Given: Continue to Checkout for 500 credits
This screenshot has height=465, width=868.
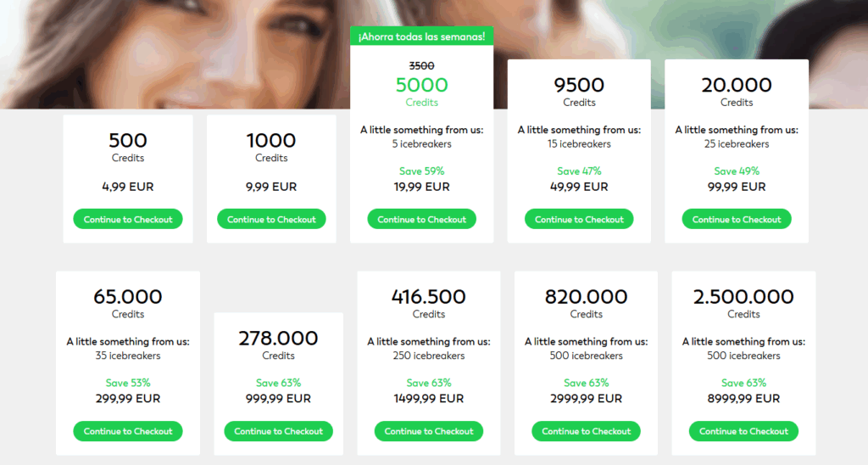Looking at the screenshot, I should click(x=128, y=219).
